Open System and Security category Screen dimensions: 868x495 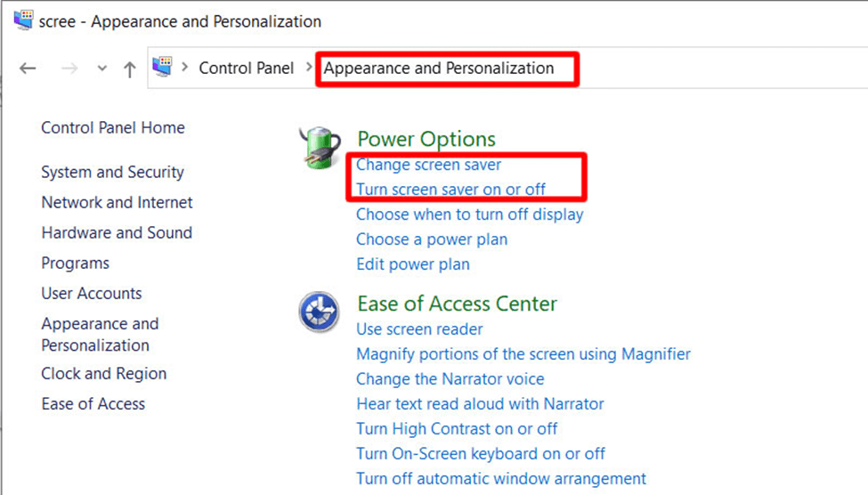click(x=112, y=172)
